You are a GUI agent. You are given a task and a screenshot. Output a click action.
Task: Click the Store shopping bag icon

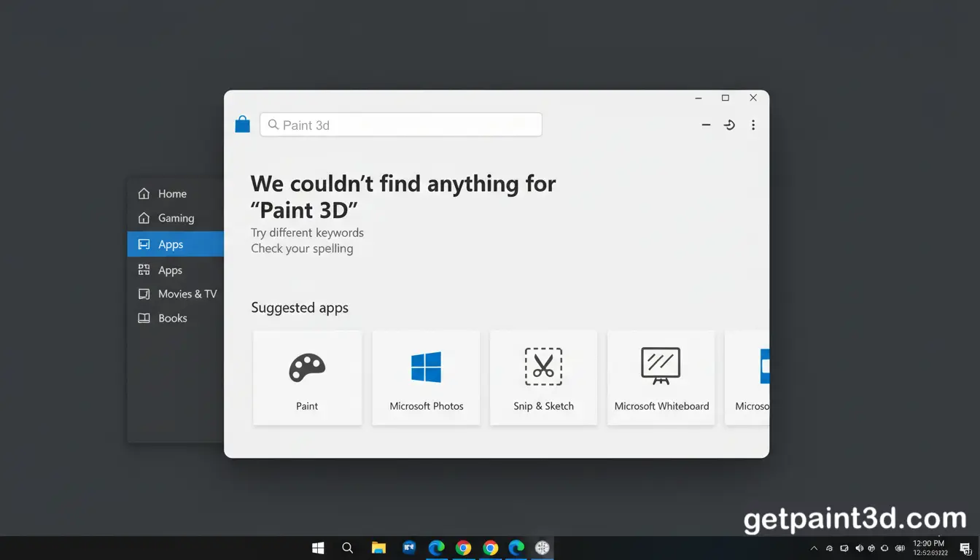pyautogui.click(x=242, y=124)
